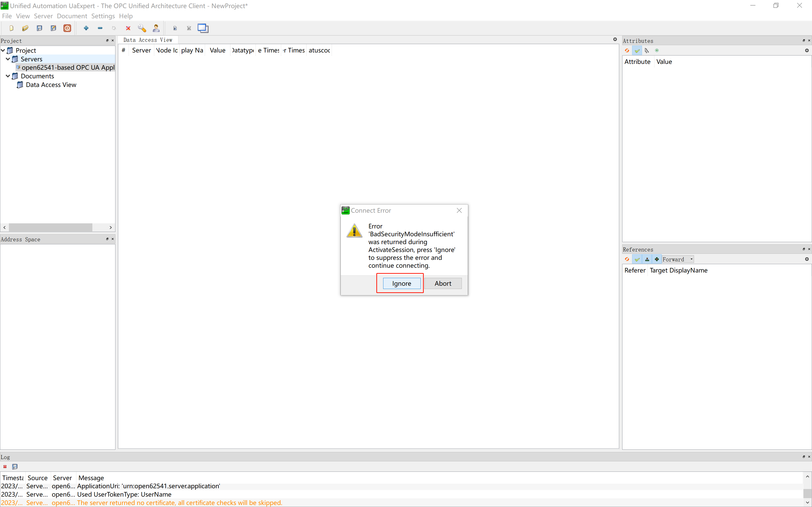Click the Project panel horizontal scrollbar
The image size is (812, 507).
click(50, 227)
